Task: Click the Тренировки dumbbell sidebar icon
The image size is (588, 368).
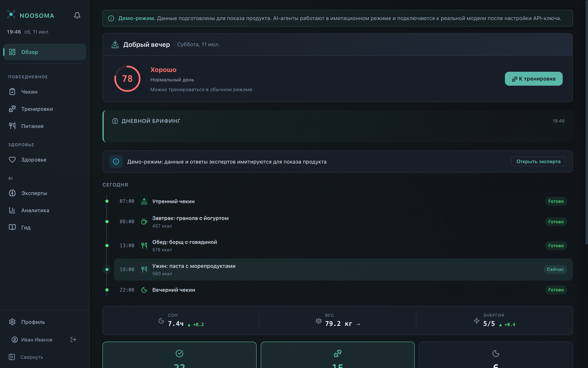Action: 12,109
